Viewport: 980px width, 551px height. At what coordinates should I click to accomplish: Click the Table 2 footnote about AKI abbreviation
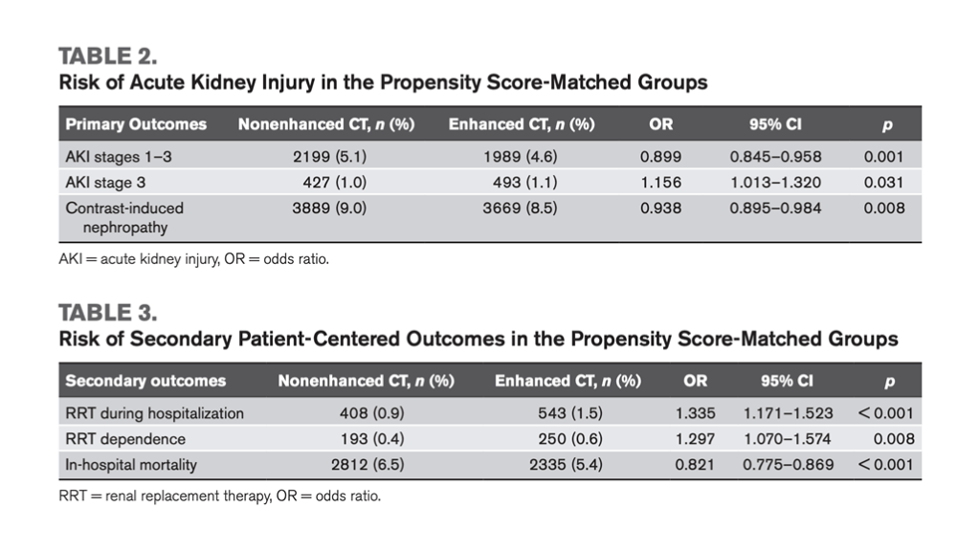pos(192,259)
